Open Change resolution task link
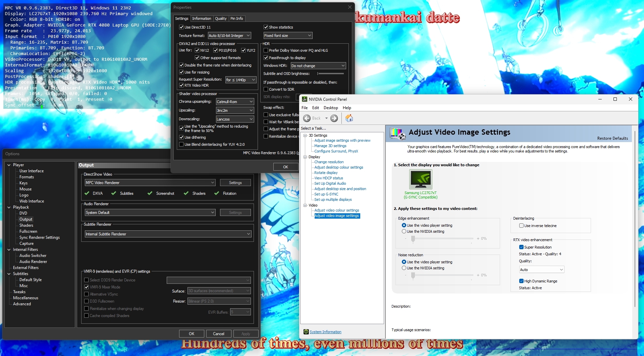Screen dimensions: 644x356 click(x=329, y=162)
